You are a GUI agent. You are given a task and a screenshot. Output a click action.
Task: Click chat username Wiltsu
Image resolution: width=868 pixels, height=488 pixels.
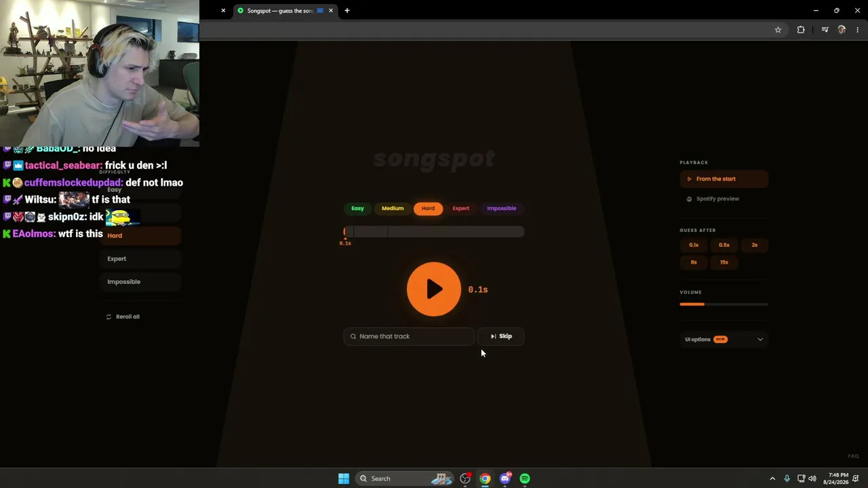click(x=41, y=199)
